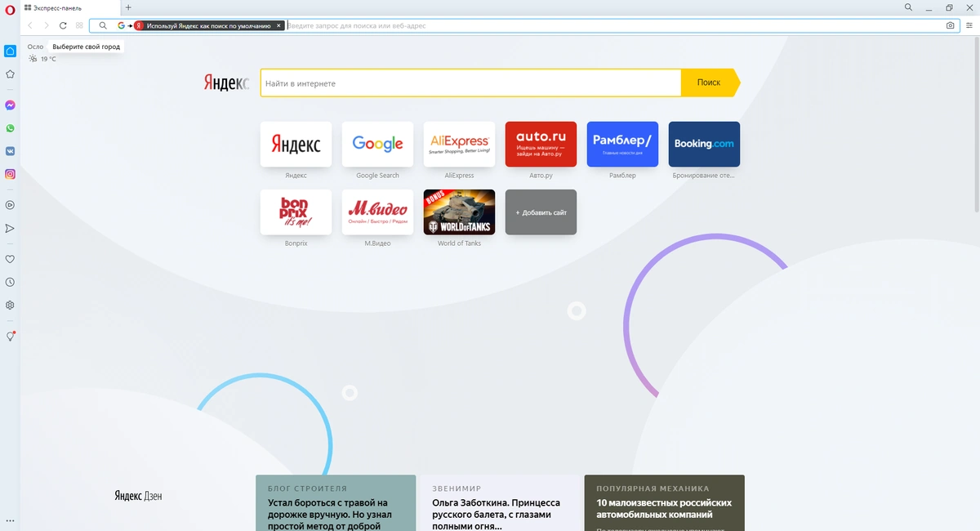Screen dimensions: 980x531
Task: Open the Рамблер speed dial tile
Action: point(622,145)
